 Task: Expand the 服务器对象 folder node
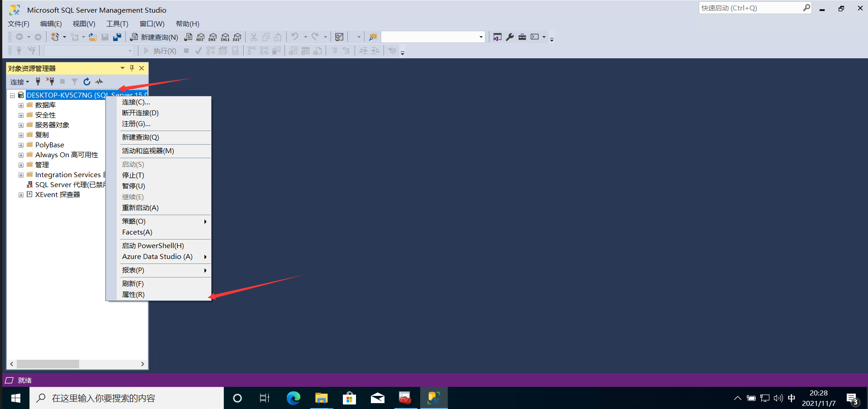(x=21, y=125)
